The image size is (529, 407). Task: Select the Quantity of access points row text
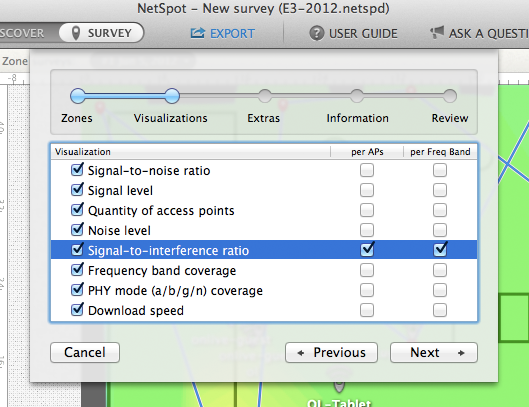[x=161, y=210]
